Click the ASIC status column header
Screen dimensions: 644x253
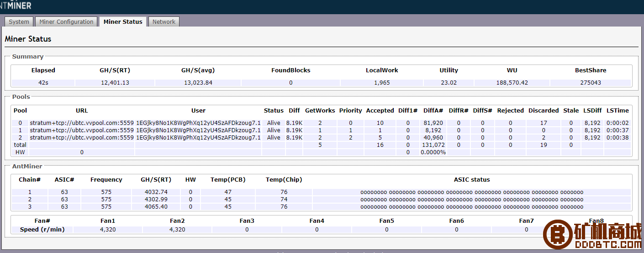click(x=472, y=180)
